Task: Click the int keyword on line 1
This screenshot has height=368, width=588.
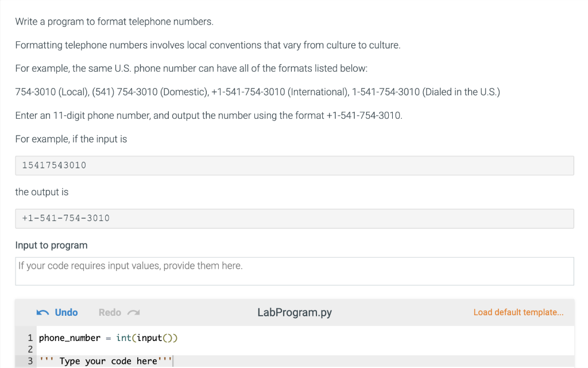Action: point(123,338)
